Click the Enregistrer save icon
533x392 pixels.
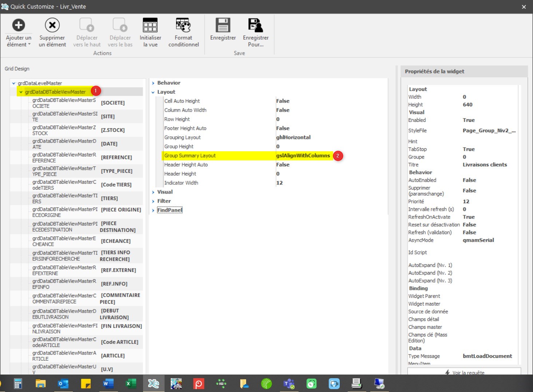223,25
